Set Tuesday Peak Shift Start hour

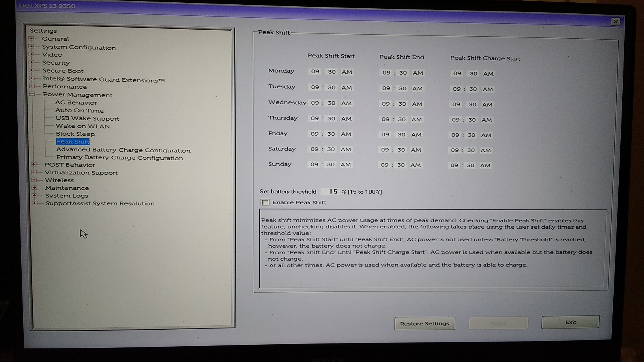coord(315,87)
